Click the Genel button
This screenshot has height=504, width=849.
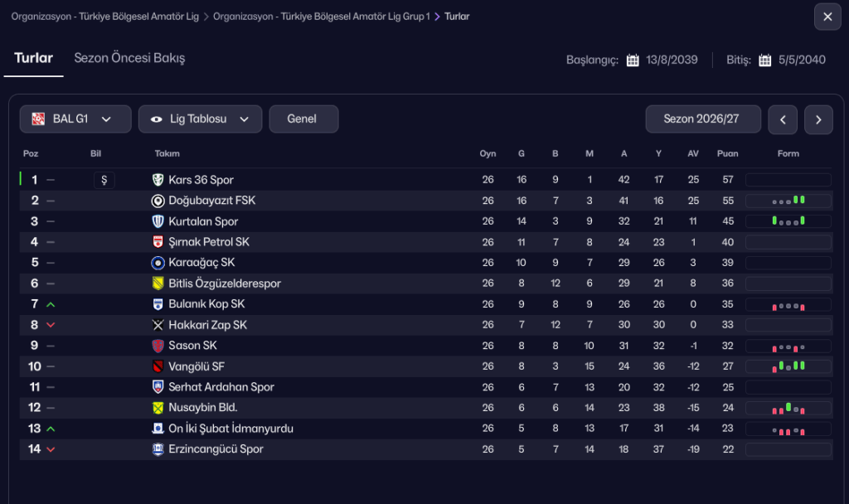303,119
